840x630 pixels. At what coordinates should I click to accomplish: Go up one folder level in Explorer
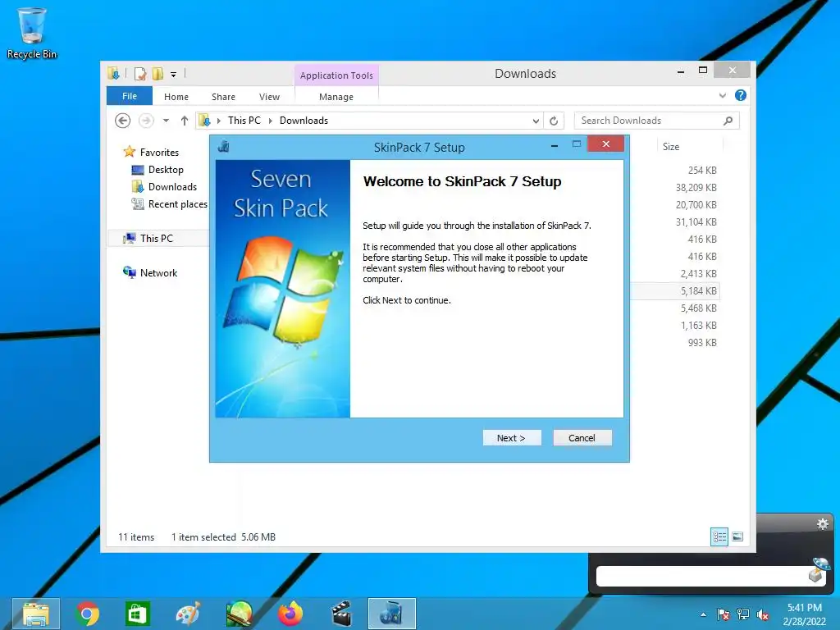point(185,121)
